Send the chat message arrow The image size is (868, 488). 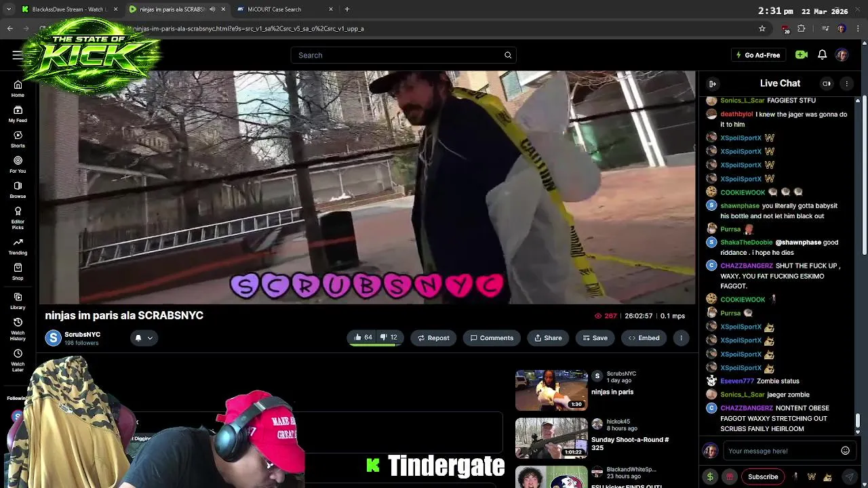[849, 476]
